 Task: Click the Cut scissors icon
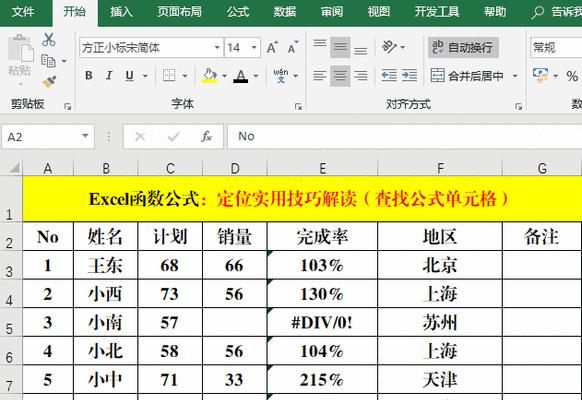coord(49,39)
